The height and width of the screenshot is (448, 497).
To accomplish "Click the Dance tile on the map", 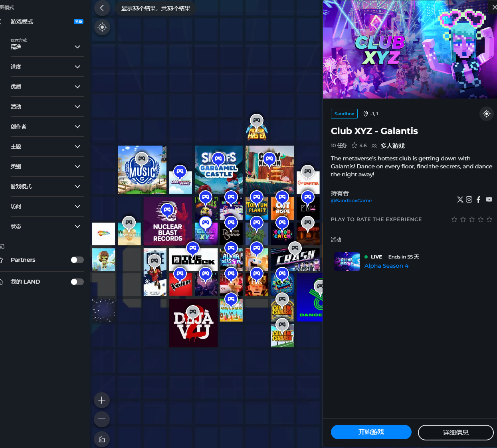I will 310,297.
